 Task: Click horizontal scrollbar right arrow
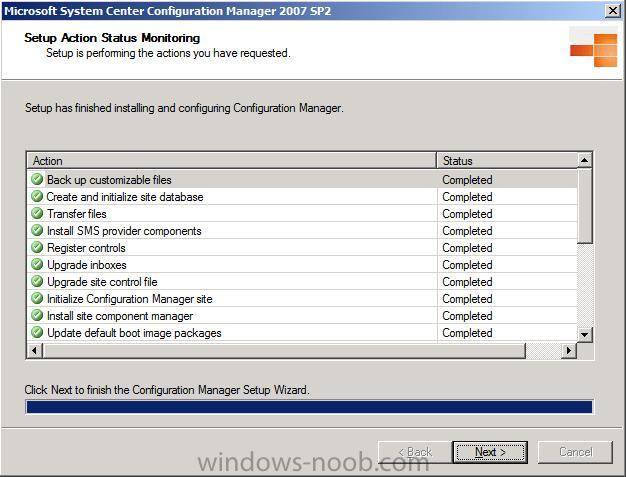pyautogui.click(x=569, y=350)
